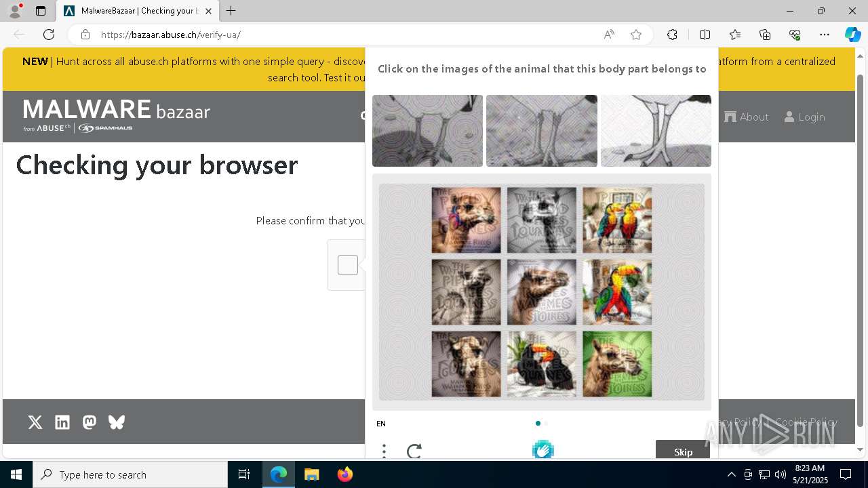The image size is (868, 488).
Task: Click the taskbar search box
Action: (130, 474)
